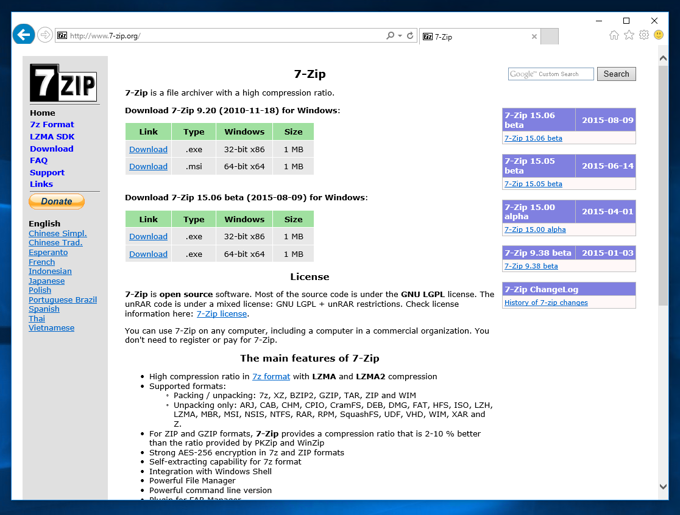Click the 2015-06-14 date cell
The height and width of the screenshot is (515, 680).
[x=608, y=166]
